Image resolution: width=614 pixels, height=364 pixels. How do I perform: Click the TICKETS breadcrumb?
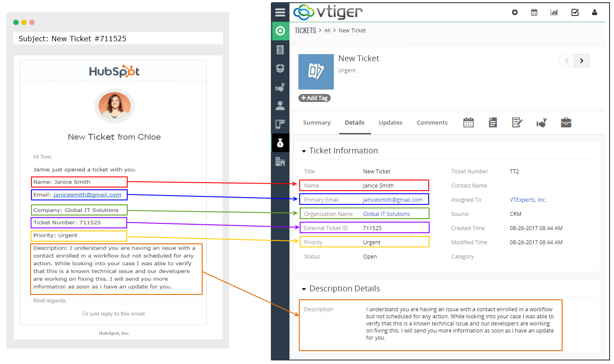[305, 31]
